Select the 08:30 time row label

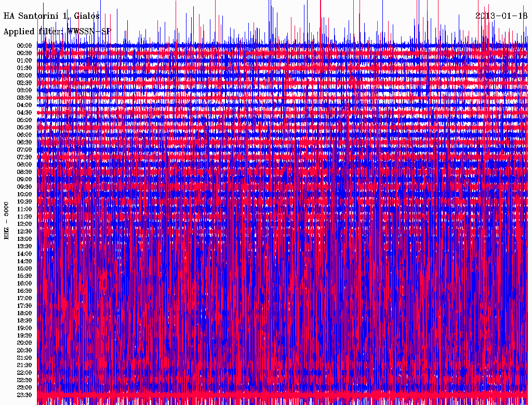tap(24, 172)
